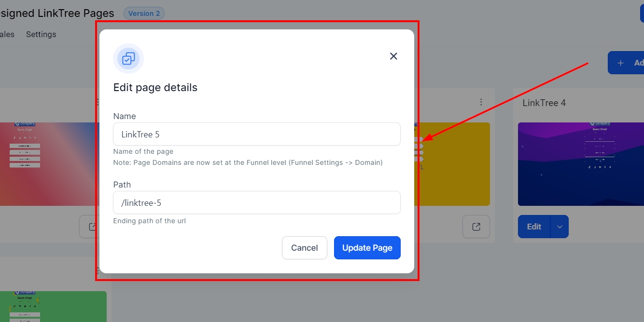644x322 pixels.
Task: Cancel editing page details
Action: pyautogui.click(x=305, y=248)
